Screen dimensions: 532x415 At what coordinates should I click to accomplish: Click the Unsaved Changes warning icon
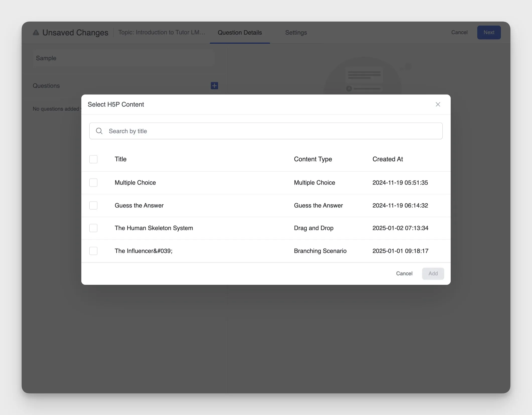[36, 32]
